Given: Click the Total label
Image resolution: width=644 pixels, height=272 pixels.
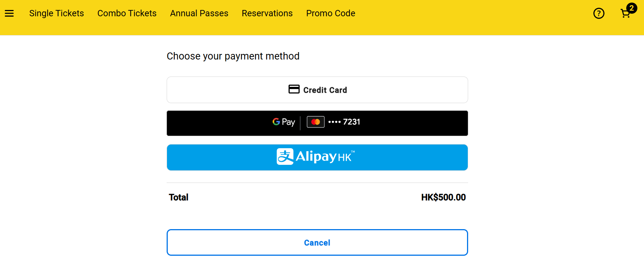Looking at the screenshot, I should 178,197.
